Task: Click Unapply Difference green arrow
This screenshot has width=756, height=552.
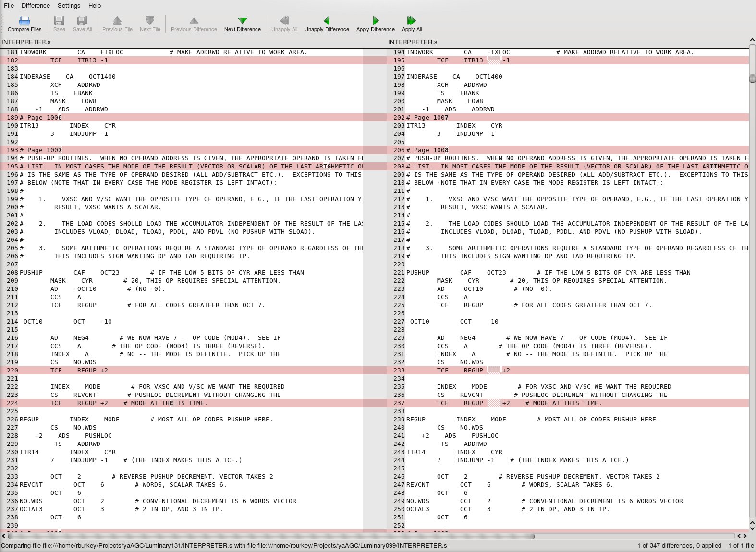Action: 327,21
